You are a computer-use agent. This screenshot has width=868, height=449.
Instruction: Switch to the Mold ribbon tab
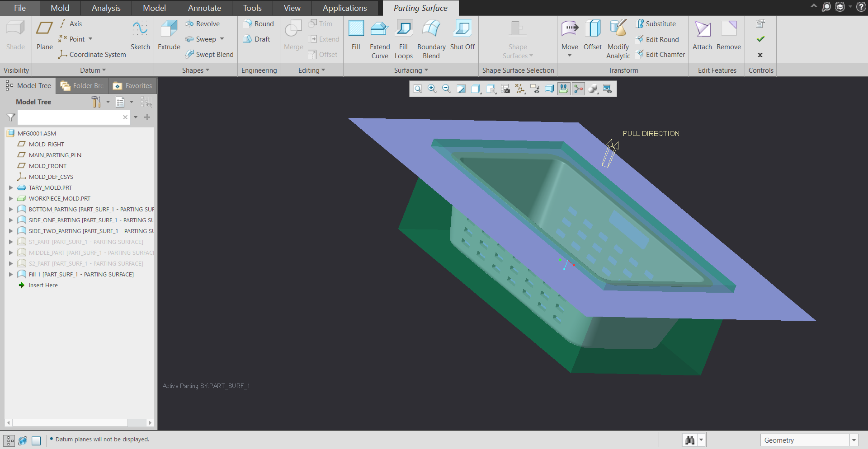click(x=60, y=8)
